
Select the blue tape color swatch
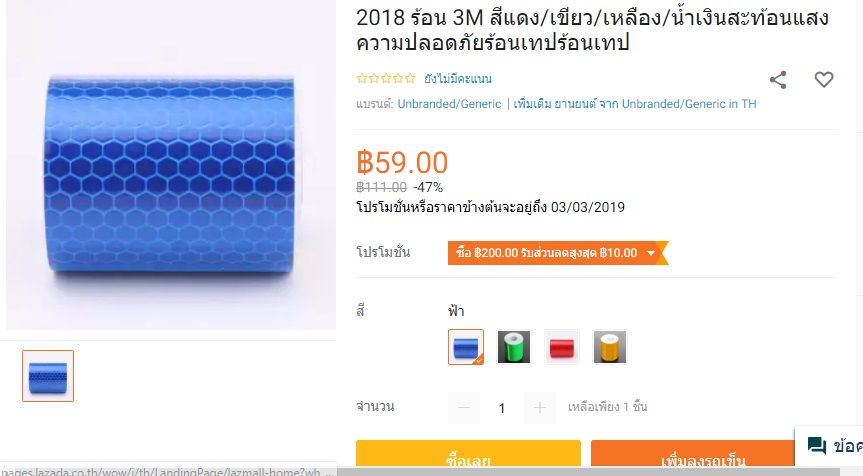(x=466, y=347)
